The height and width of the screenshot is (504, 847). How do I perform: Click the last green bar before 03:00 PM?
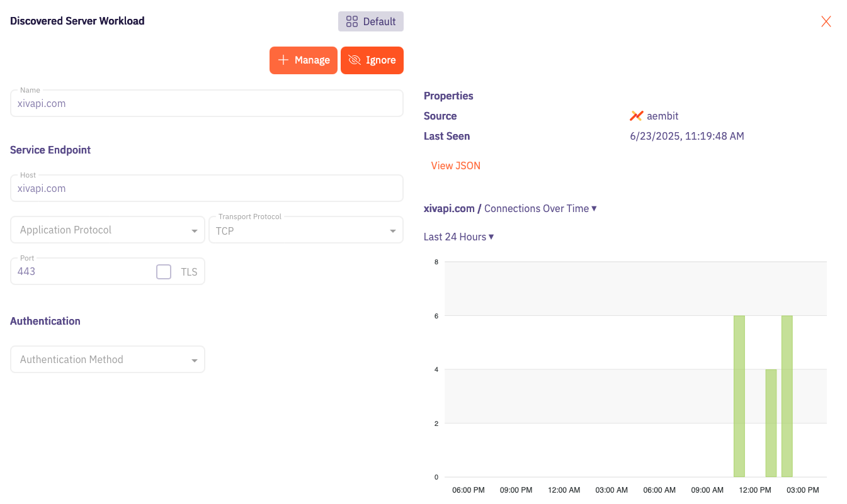click(x=787, y=396)
